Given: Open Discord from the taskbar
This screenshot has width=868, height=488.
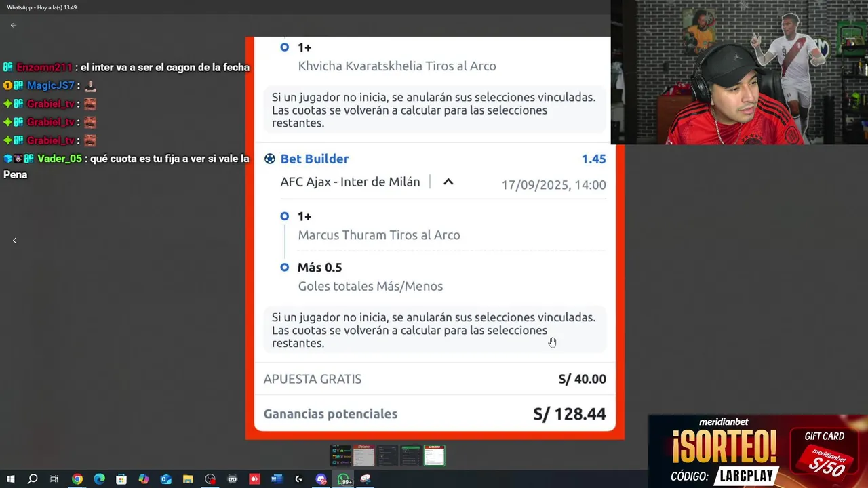Looking at the screenshot, I should (321, 479).
